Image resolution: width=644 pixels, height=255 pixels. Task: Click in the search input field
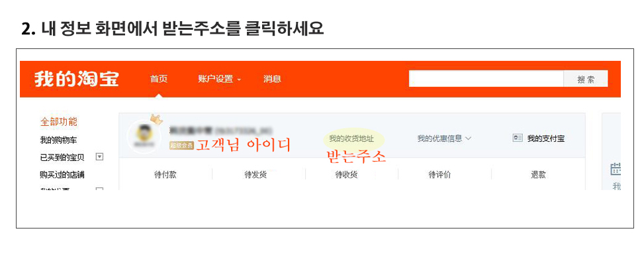coord(486,79)
